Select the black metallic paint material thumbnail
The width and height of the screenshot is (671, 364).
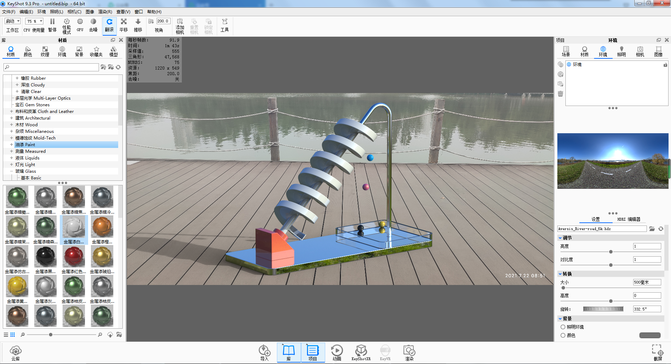tap(45, 256)
